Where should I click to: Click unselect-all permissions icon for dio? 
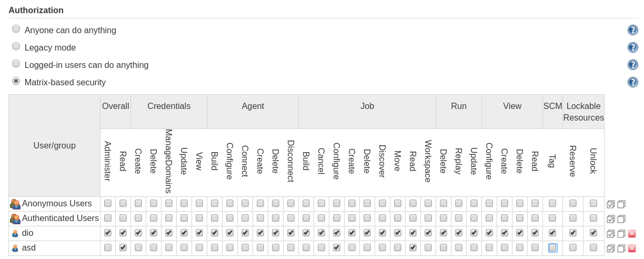click(x=621, y=234)
